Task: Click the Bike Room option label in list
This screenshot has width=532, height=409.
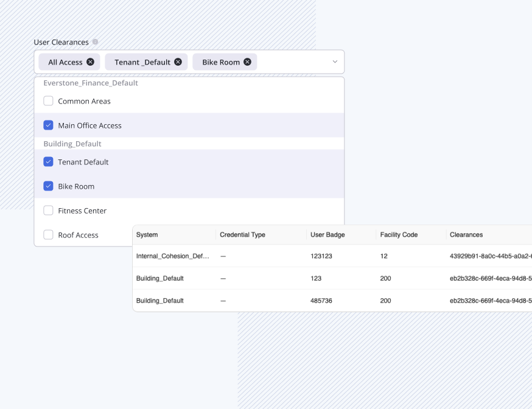Action: [x=76, y=186]
